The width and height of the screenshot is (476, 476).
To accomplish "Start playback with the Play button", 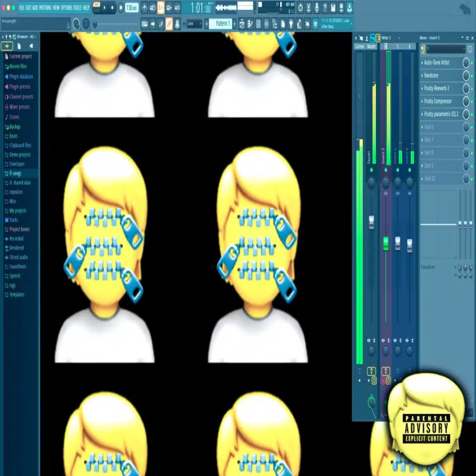I will [x=105, y=8].
